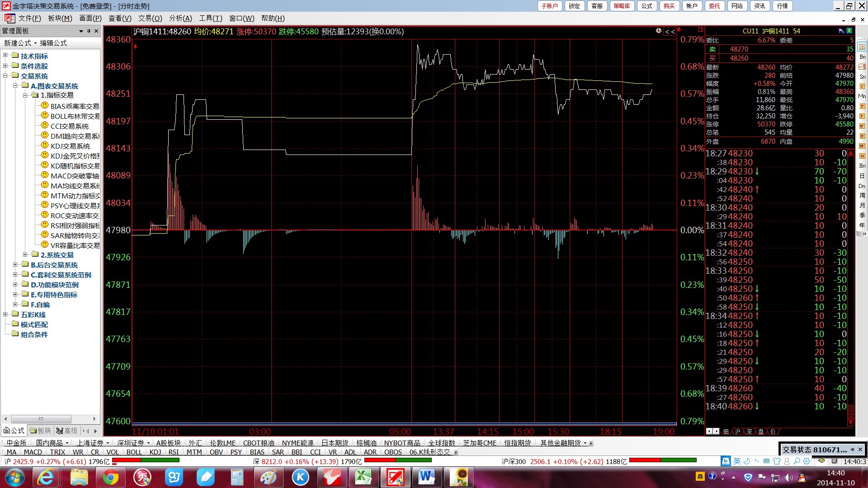Expand the 技术指标 tree node

(x=5, y=56)
